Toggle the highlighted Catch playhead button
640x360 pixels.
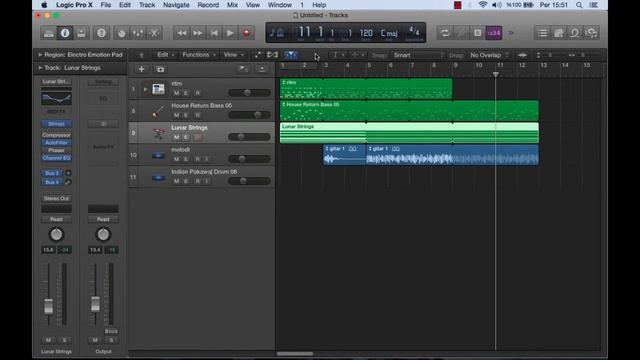coord(290,55)
